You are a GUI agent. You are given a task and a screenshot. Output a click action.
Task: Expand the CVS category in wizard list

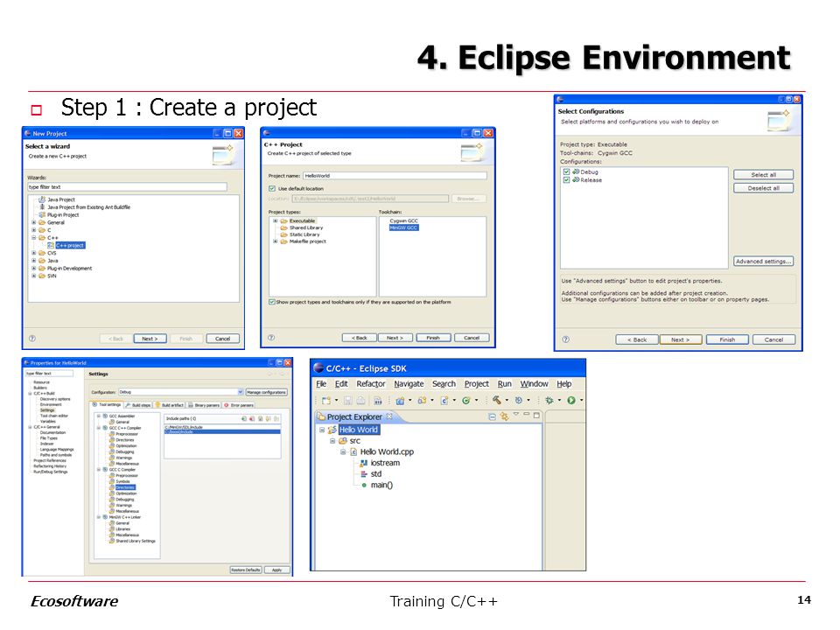(34, 253)
